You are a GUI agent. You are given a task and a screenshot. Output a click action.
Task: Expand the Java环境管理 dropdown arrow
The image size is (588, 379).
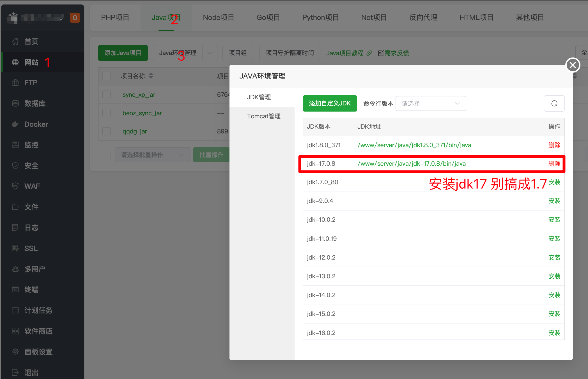210,53
